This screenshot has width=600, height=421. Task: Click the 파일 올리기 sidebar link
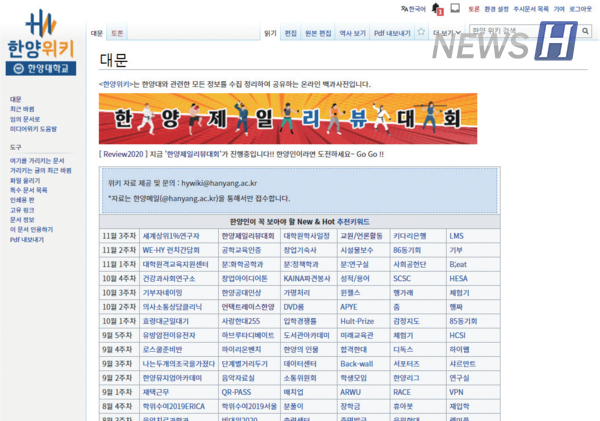(25, 180)
